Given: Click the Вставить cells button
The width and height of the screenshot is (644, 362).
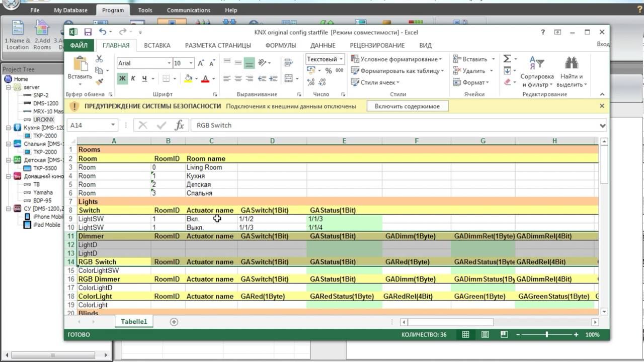Looking at the screenshot, I should pos(473,59).
